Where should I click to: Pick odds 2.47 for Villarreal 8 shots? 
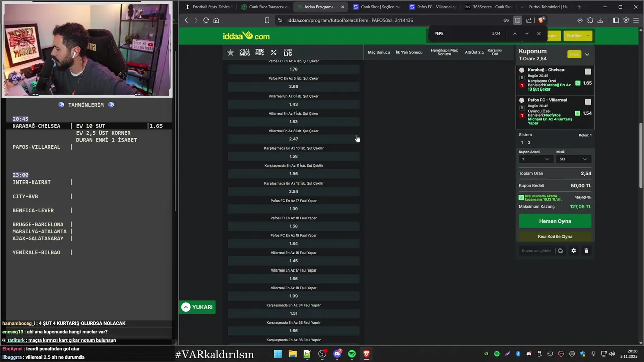point(294,139)
